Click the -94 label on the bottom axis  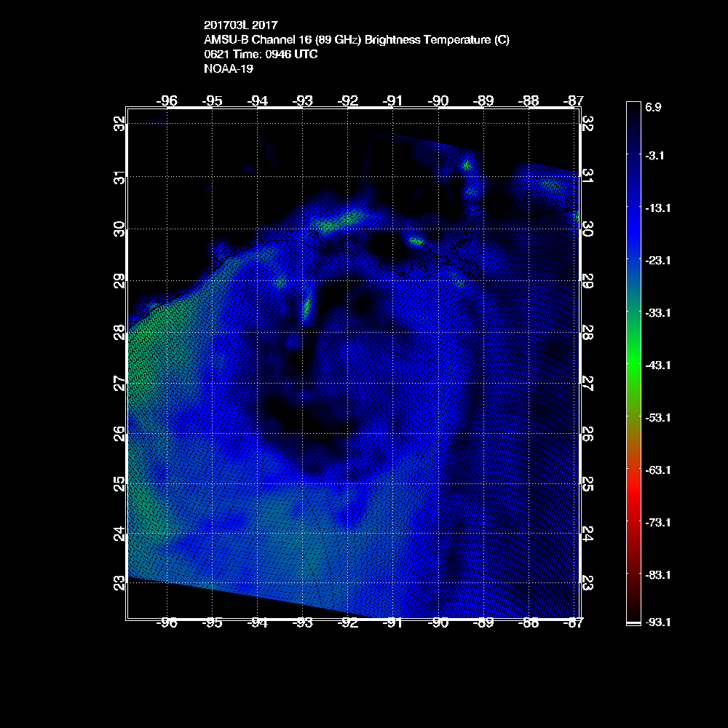coord(257,623)
